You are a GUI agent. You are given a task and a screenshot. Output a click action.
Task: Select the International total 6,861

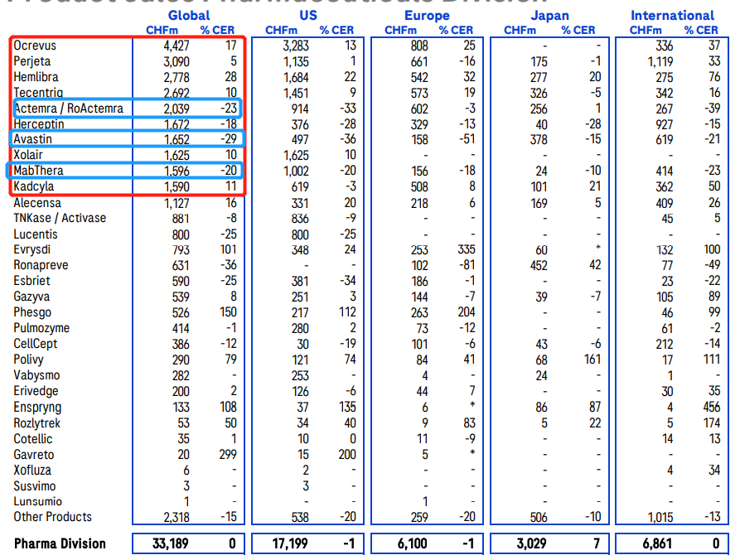tap(657, 544)
